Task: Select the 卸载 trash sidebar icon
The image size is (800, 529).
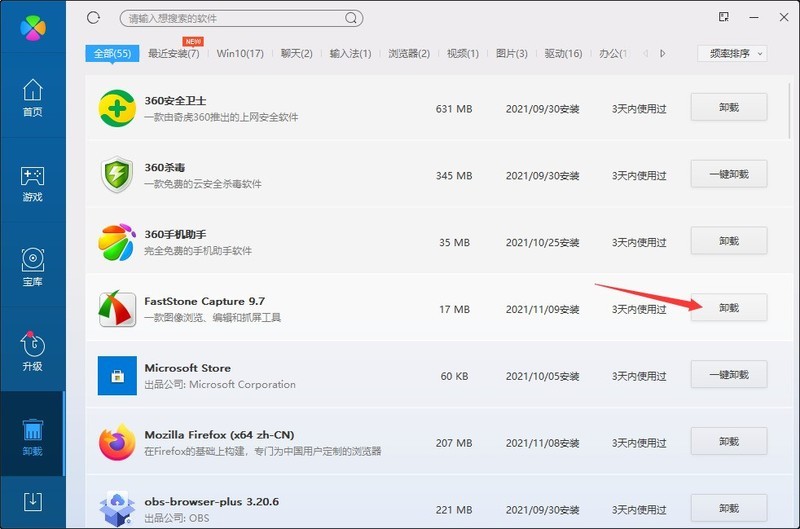Action: (x=33, y=437)
